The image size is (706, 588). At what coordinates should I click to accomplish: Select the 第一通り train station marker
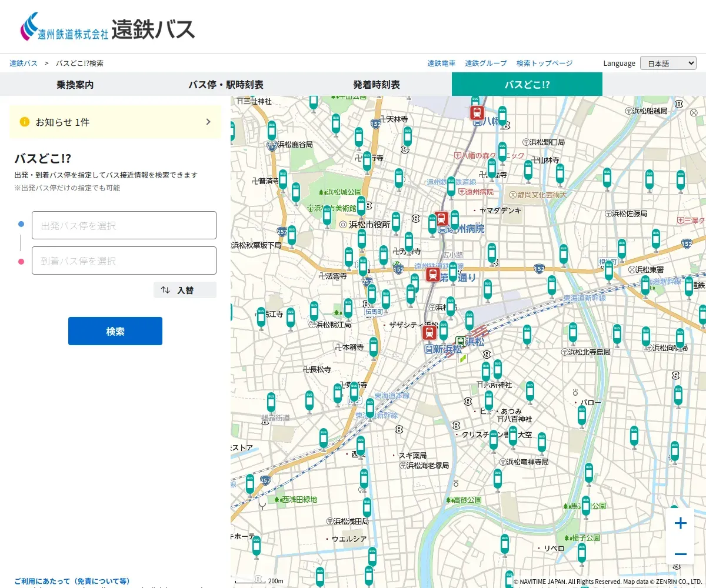(x=433, y=275)
